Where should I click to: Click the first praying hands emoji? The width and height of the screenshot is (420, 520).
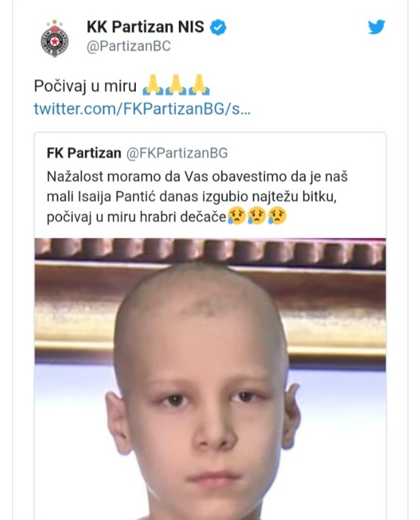[x=153, y=85]
